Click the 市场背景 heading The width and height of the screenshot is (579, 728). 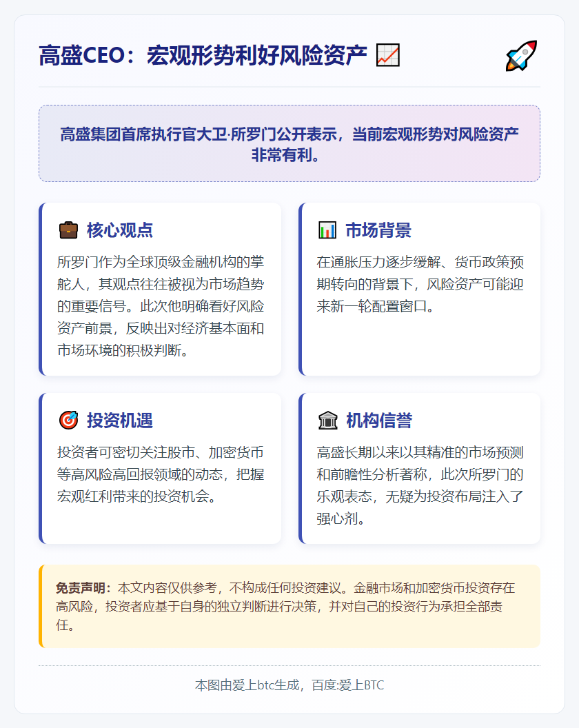point(378,230)
